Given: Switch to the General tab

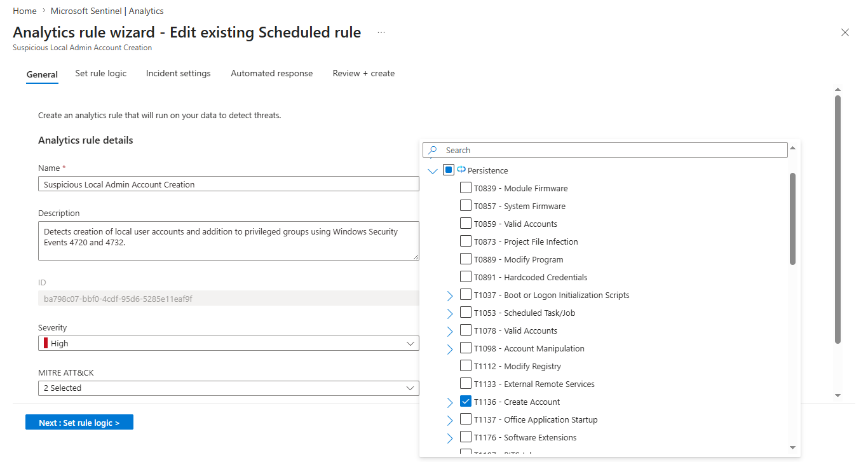Looking at the screenshot, I should click(x=42, y=74).
